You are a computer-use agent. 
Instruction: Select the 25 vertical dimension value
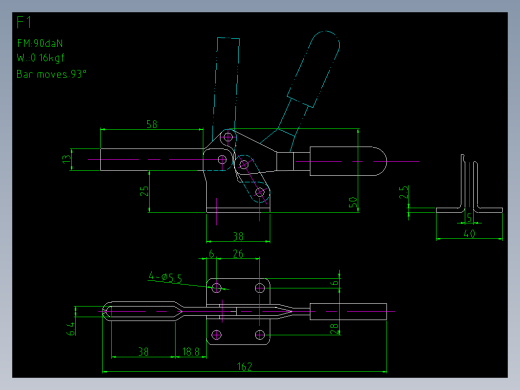click(x=144, y=191)
